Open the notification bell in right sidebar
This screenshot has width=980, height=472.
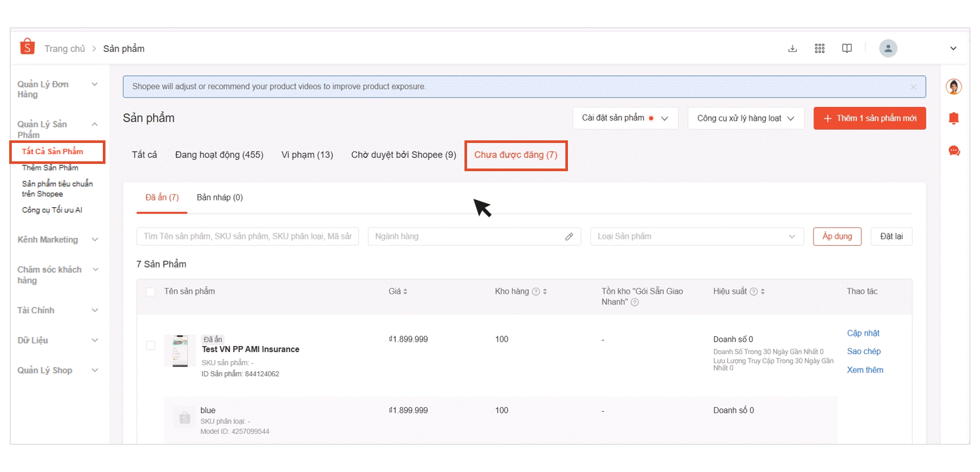[x=954, y=118]
